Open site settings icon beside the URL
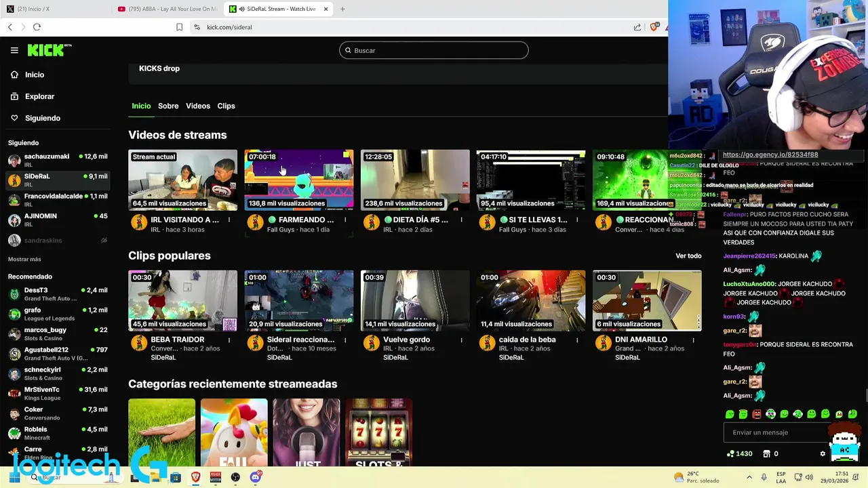Image resolution: width=868 pixels, height=488 pixels. coord(197,27)
